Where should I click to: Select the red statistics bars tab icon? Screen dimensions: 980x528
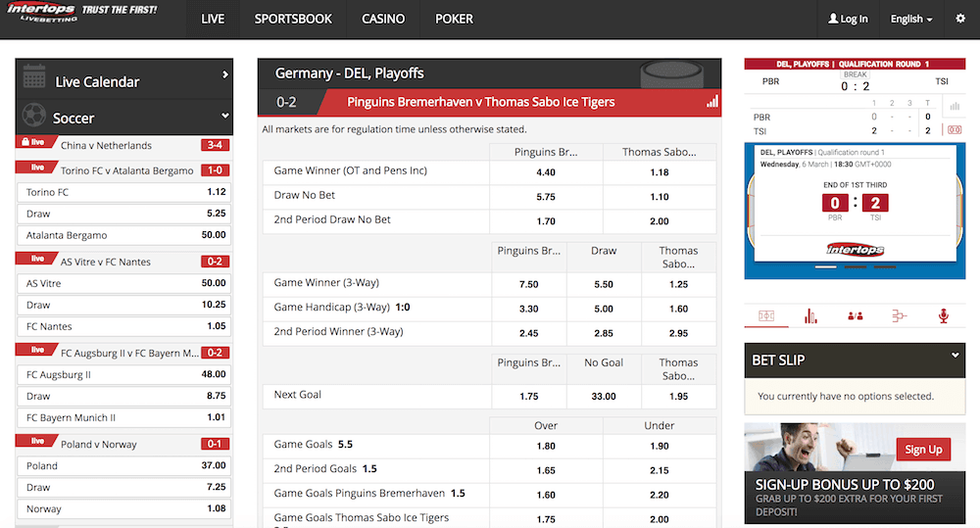click(810, 316)
